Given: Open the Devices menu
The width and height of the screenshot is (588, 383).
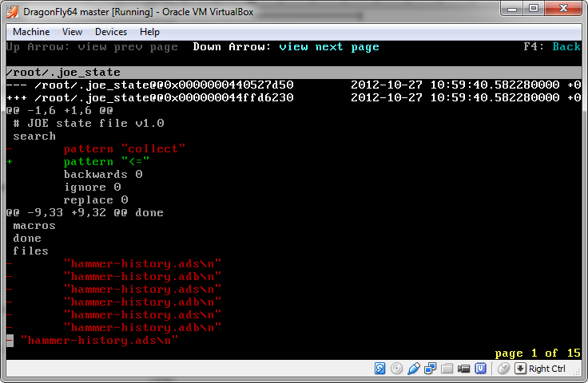Looking at the screenshot, I should 111,32.
